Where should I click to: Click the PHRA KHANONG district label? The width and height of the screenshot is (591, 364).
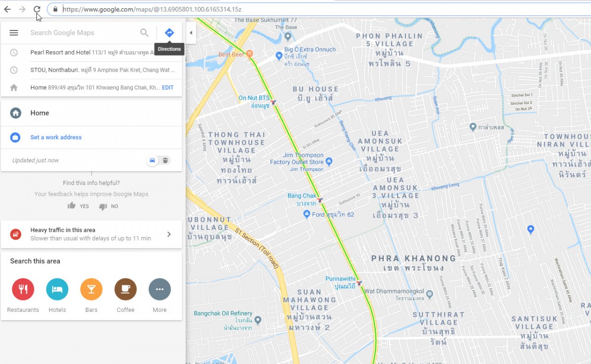coord(414,258)
